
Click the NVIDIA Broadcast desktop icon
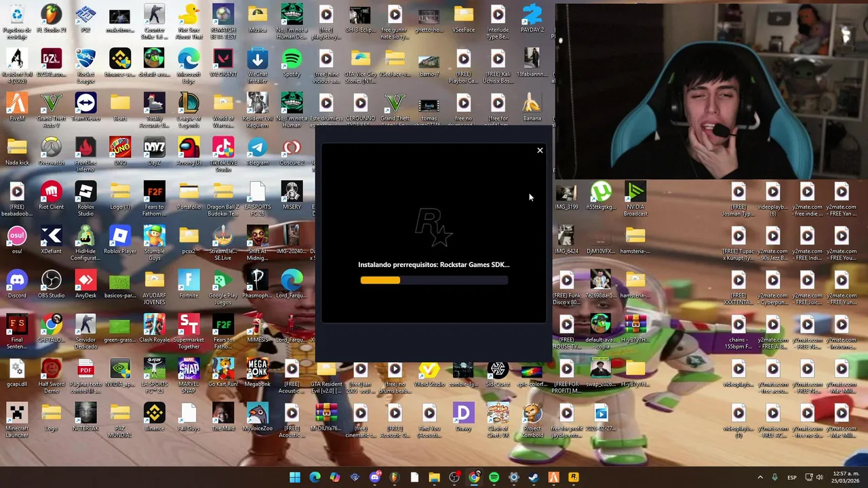tap(635, 197)
